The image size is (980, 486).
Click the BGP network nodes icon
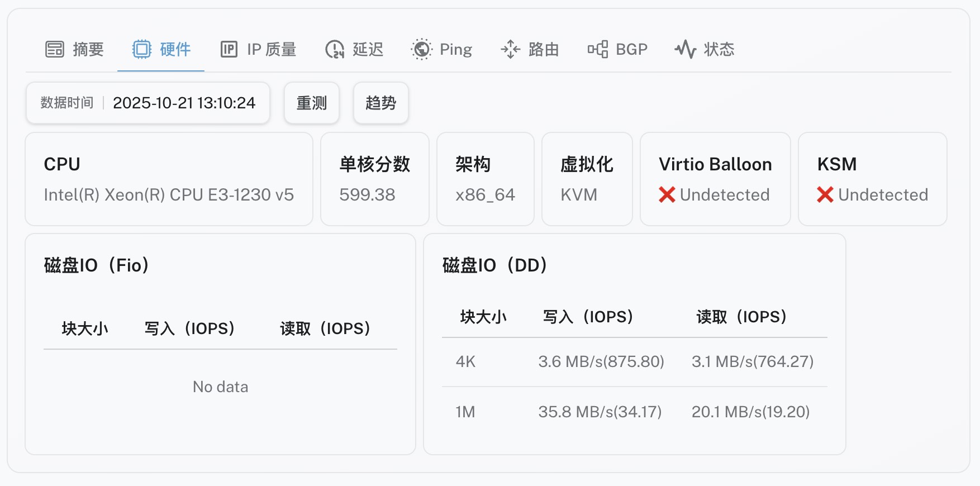pyautogui.click(x=598, y=50)
